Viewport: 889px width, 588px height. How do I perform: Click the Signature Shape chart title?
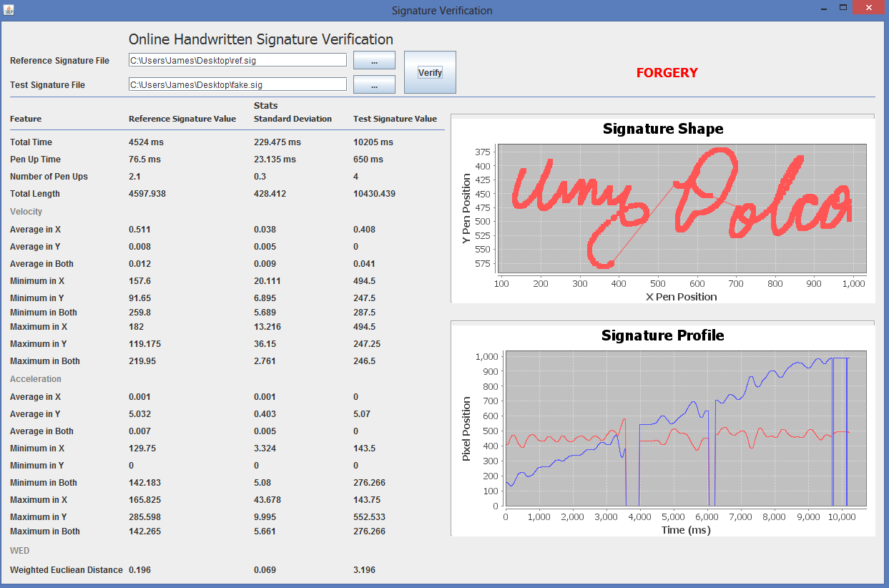tap(663, 129)
